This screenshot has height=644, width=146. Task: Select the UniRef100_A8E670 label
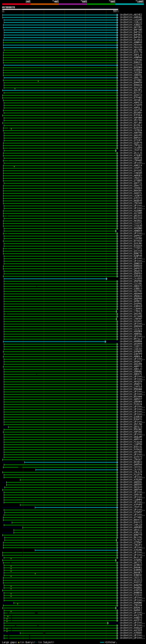[131, 286]
